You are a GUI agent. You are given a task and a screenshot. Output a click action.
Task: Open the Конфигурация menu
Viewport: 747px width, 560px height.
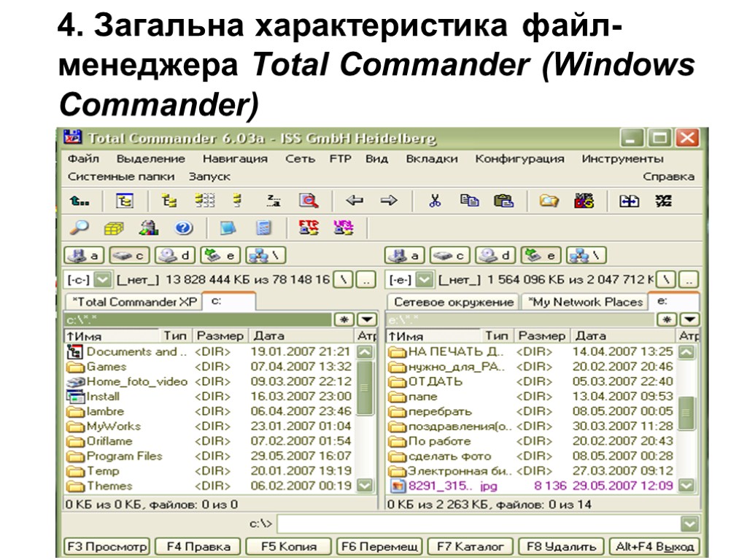click(x=519, y=158)
